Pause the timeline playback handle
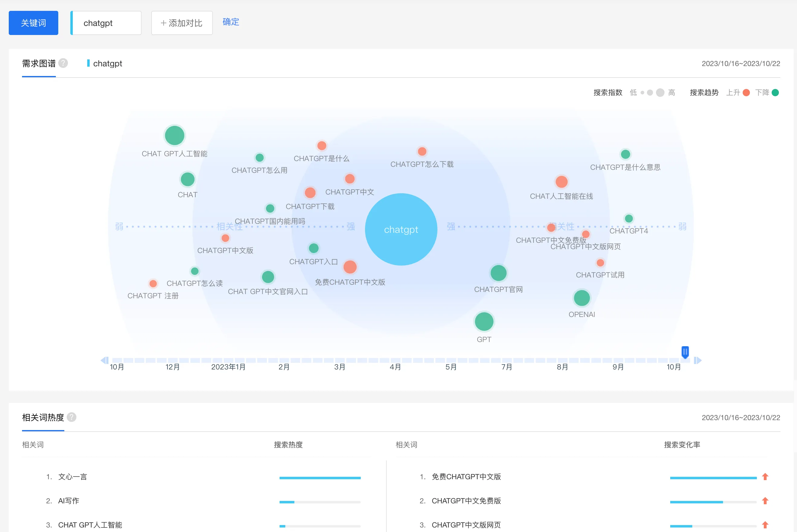The image size is (797, 532). (x=685, y=352)
